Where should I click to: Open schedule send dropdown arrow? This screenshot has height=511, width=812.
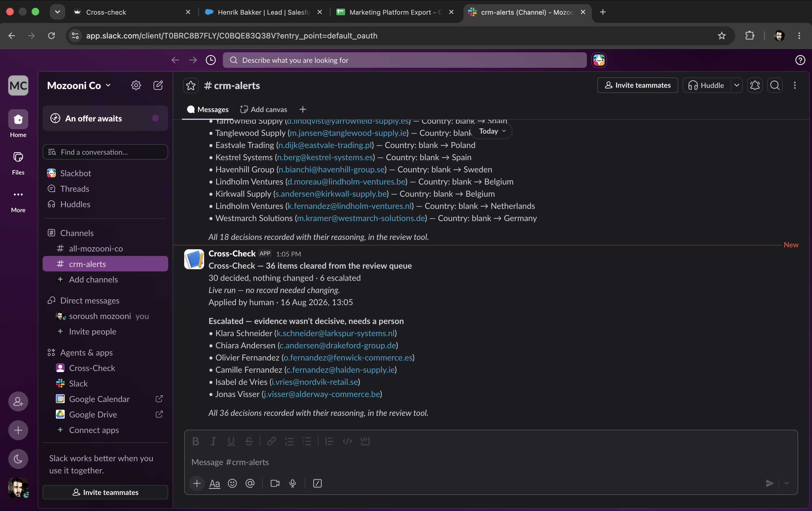[x=786, y=483]
